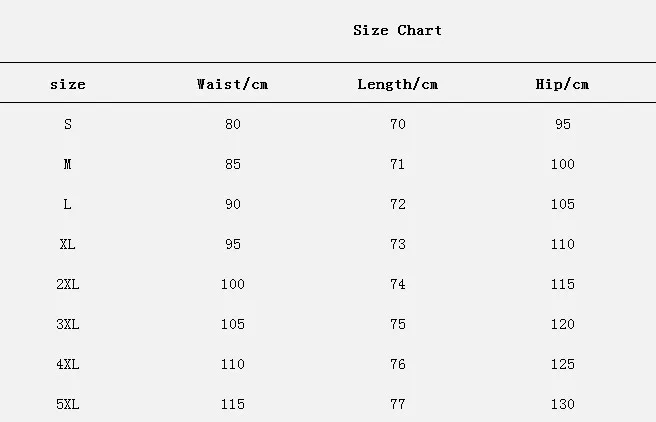Click hip value 105 for size L
The image size is (656, 422).
[x=563, y=204]
